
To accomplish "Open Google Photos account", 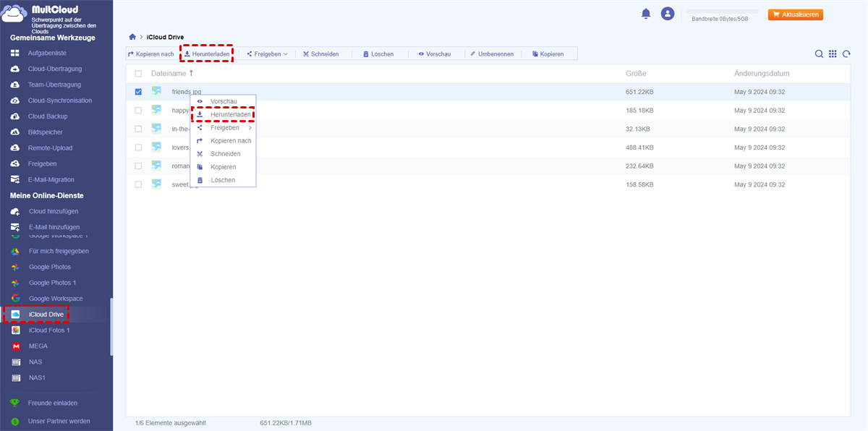I will point(50,267).
